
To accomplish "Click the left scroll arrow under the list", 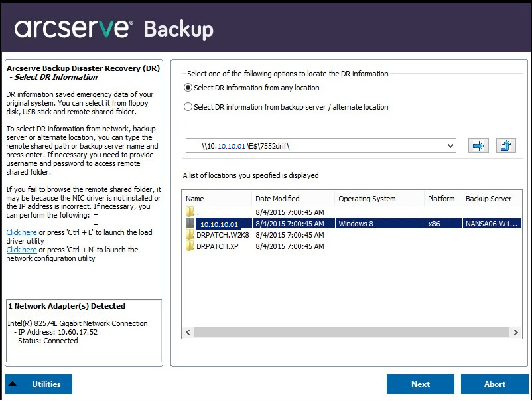I will (187, 331).
